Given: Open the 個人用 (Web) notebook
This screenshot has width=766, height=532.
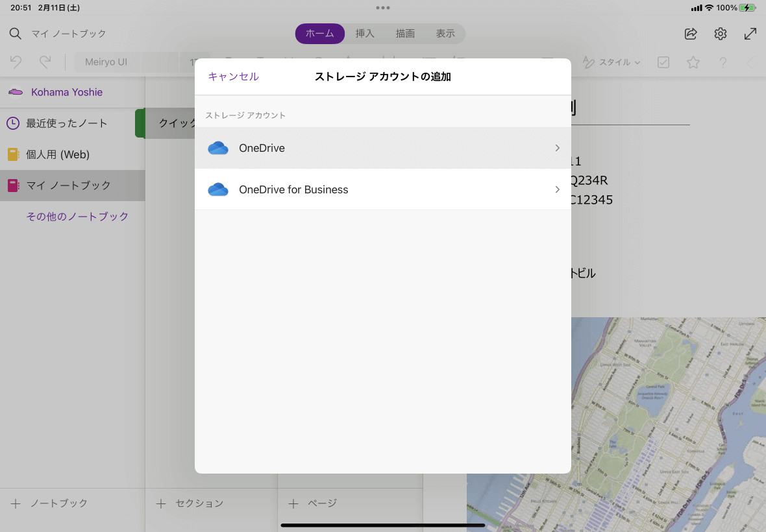Looking at the screenshot, I should pyautogui.click(x=72, y=154).
